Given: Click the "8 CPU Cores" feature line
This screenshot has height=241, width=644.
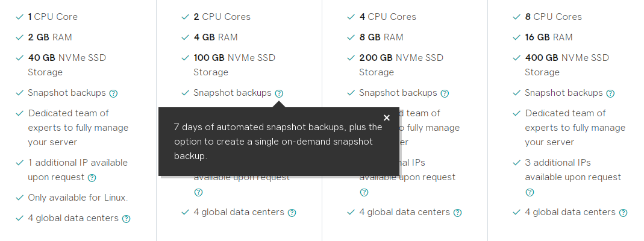Looking at the screenshot, I should (x=553, y=17).
